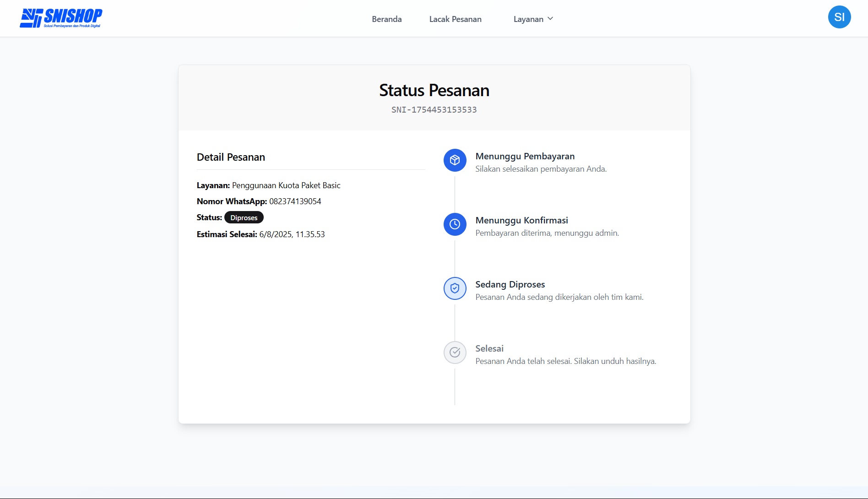Click the package icon for Menunggu Pembayaran

pyautogui.click(x=455, y=160)
